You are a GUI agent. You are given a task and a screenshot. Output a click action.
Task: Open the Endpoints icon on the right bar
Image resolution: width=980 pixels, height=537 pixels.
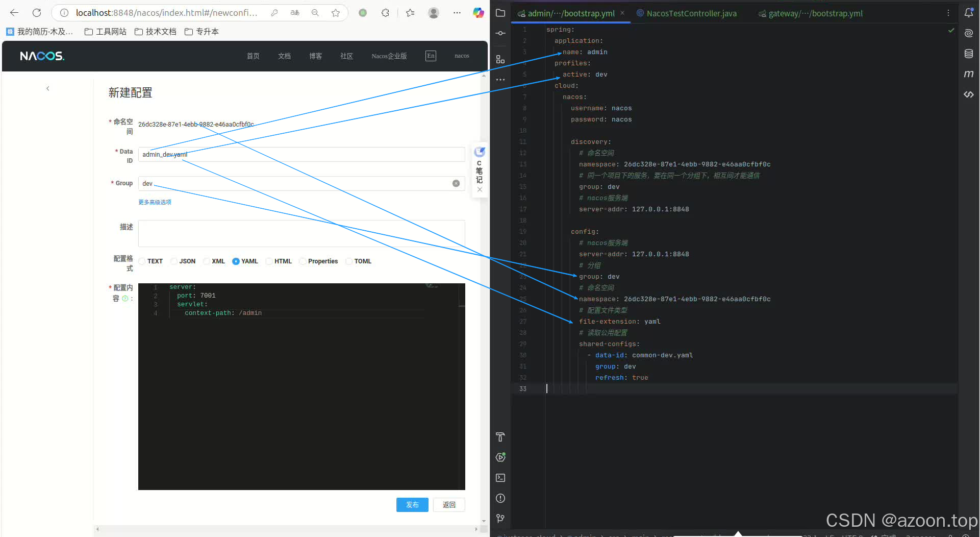pos(969,94)
